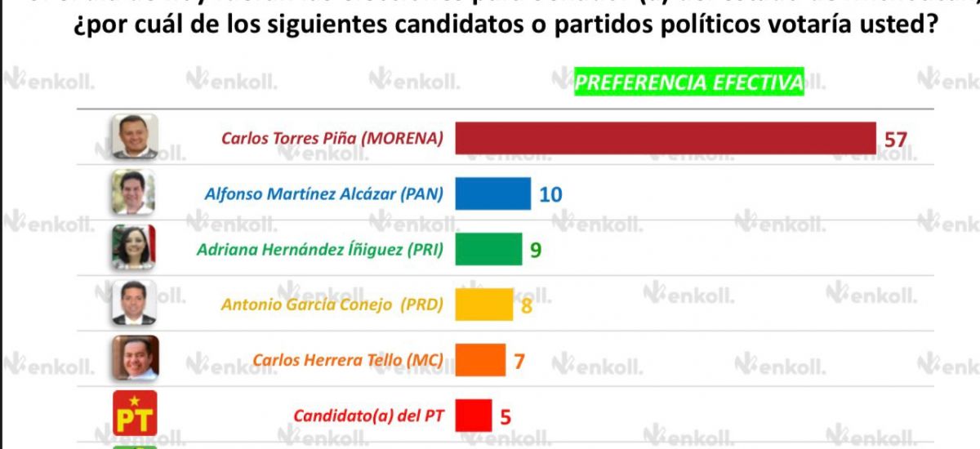Screen dimensions: 980x449
Task: Click the Adriana Hernández Íñiguez (PRI) label
Action: point(320,250)
